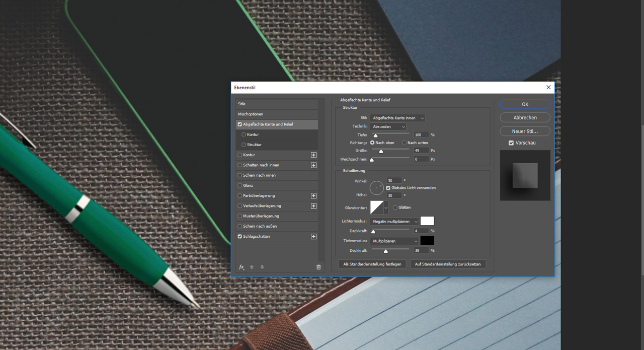Click the move effect down arrow
This screenshot has width=644, height=350.
tap(262, 267)
